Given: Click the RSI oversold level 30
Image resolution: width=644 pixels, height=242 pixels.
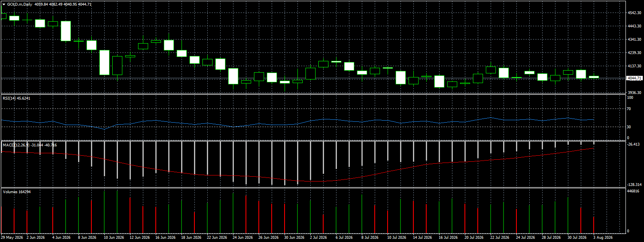Looking at the screenshot, I should pos(629,127).
